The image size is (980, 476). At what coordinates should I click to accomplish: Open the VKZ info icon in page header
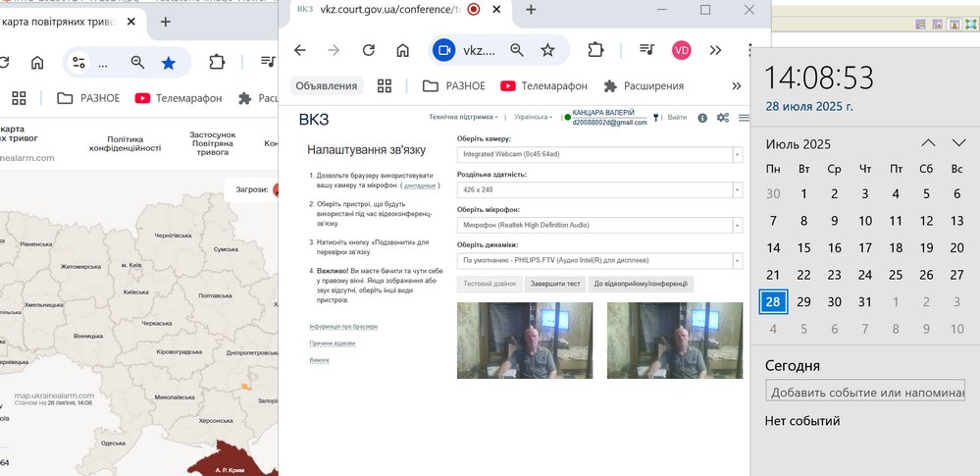[702, 118]
